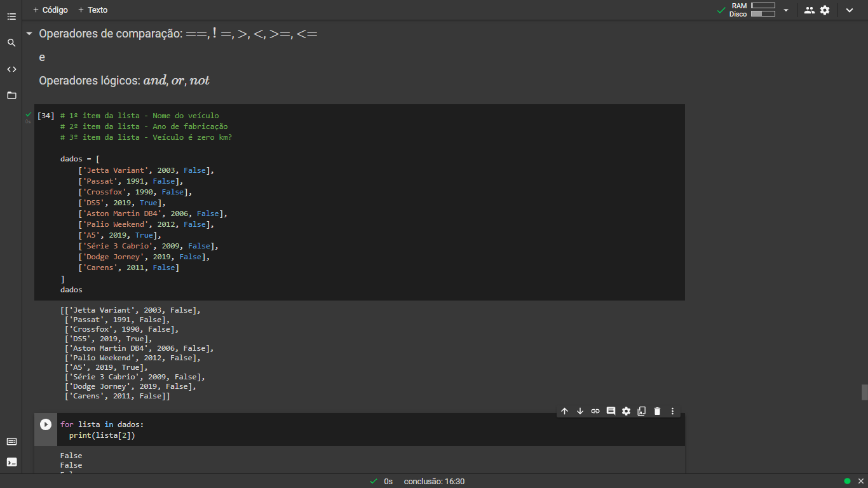
Task: Add a comment to the cell
Action: click(611, 411)
